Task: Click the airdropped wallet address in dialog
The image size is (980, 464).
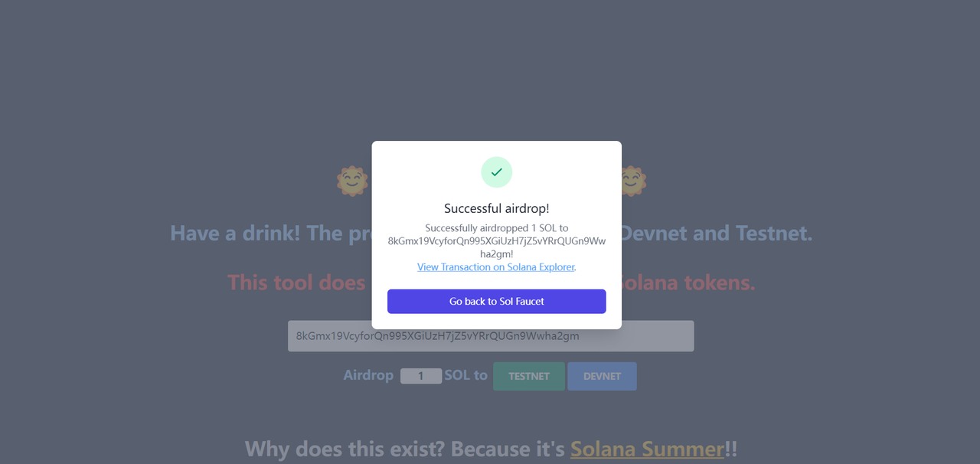Action: (496, 241)
